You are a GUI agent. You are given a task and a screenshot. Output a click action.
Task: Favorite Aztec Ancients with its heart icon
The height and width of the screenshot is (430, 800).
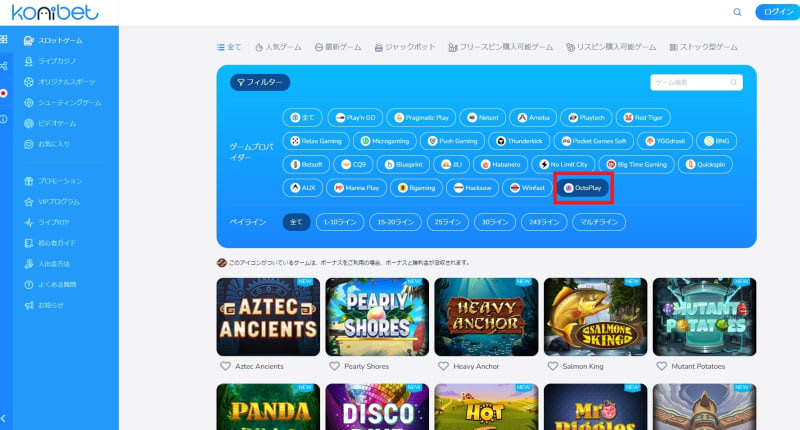[225, 366]
